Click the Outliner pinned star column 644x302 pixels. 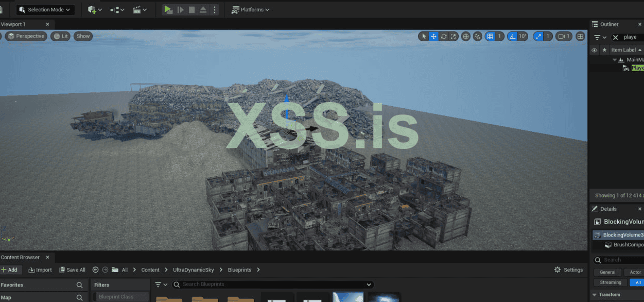604,50
